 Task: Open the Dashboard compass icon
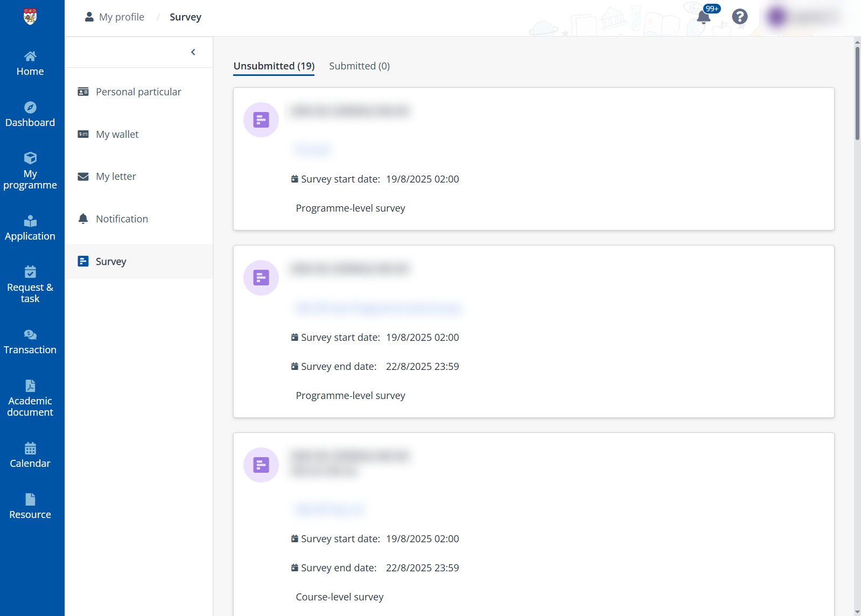[x=30, y=108]
